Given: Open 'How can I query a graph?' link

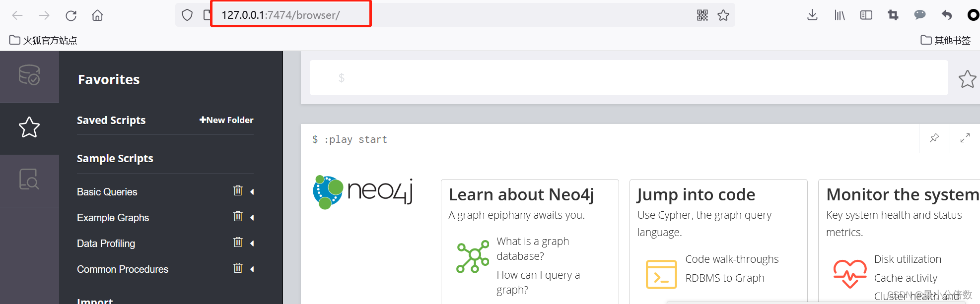Looking at the screenshot, I should 538,282.
